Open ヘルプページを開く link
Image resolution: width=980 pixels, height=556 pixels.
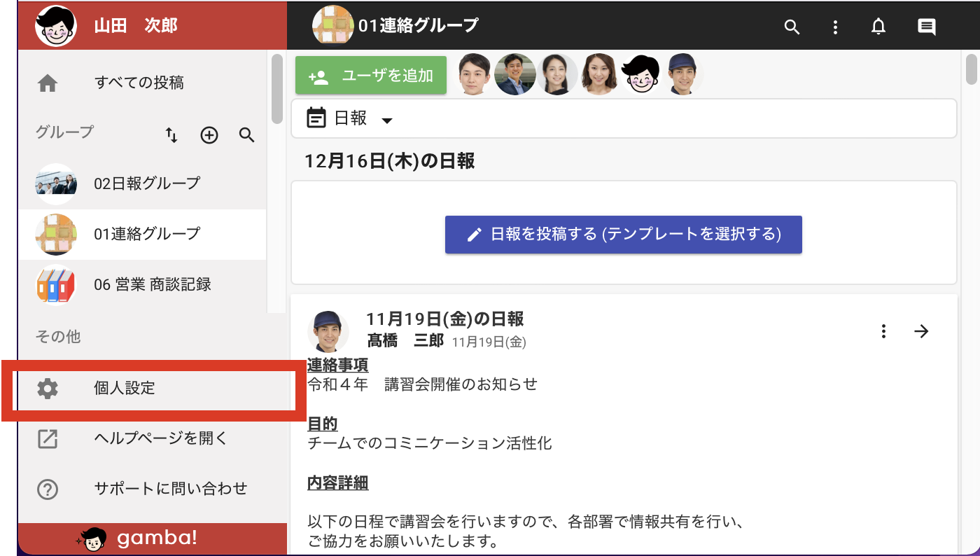pos(153,439)
